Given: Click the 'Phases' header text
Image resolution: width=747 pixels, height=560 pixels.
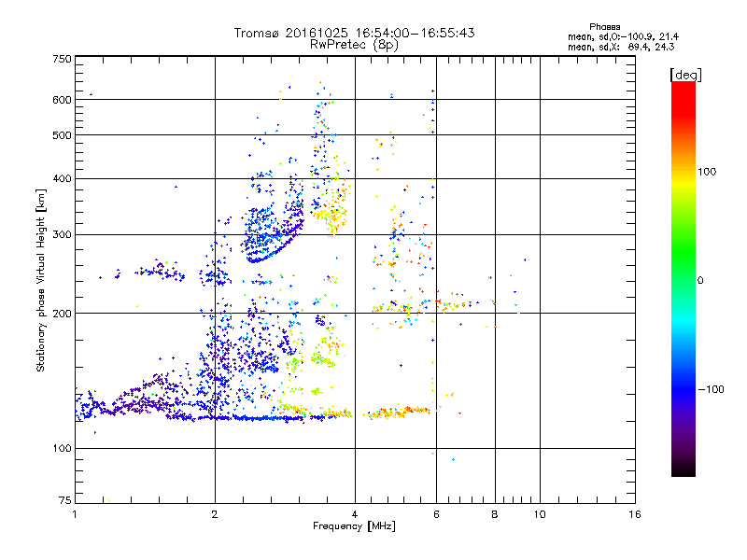Looking at the screenshot, I should coord(604,27).
